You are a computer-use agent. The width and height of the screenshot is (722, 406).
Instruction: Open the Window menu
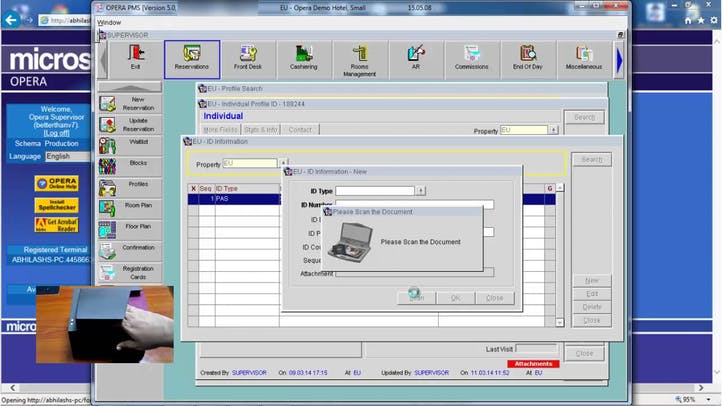[109, 22]
